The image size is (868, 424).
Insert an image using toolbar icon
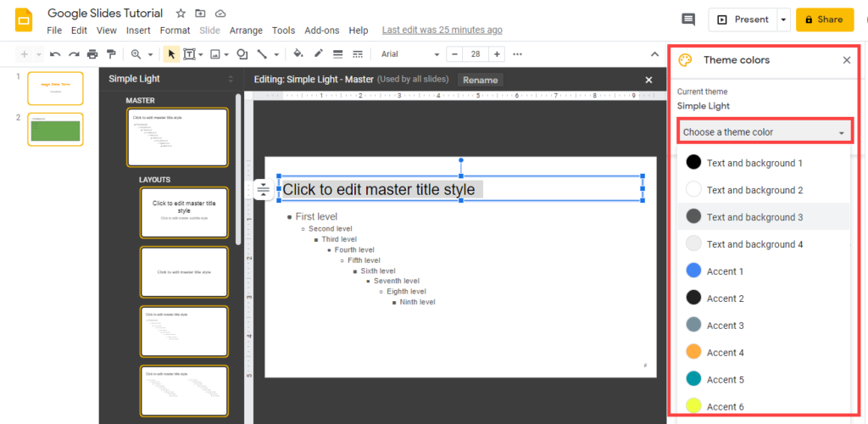(215, 54)
